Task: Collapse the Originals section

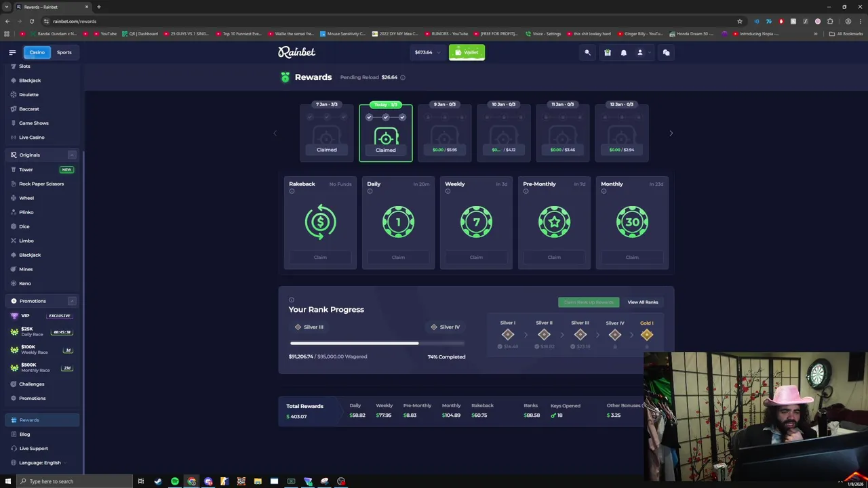Action: (72, 155)
